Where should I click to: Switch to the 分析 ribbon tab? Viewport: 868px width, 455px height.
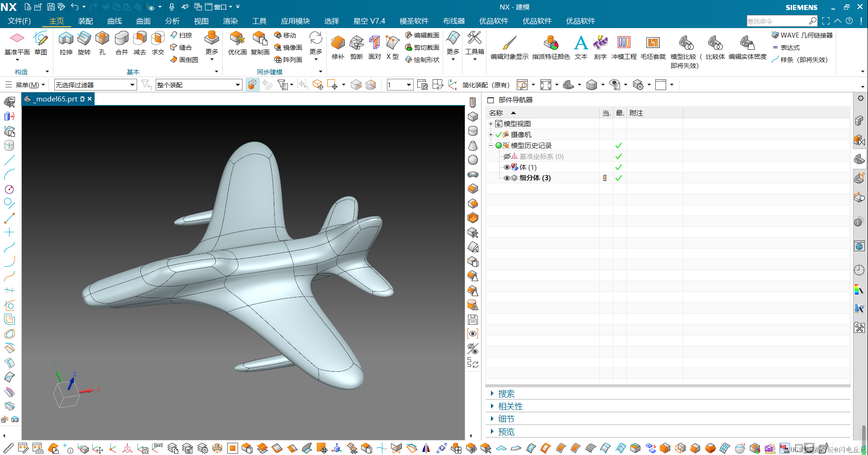point(172,21)
